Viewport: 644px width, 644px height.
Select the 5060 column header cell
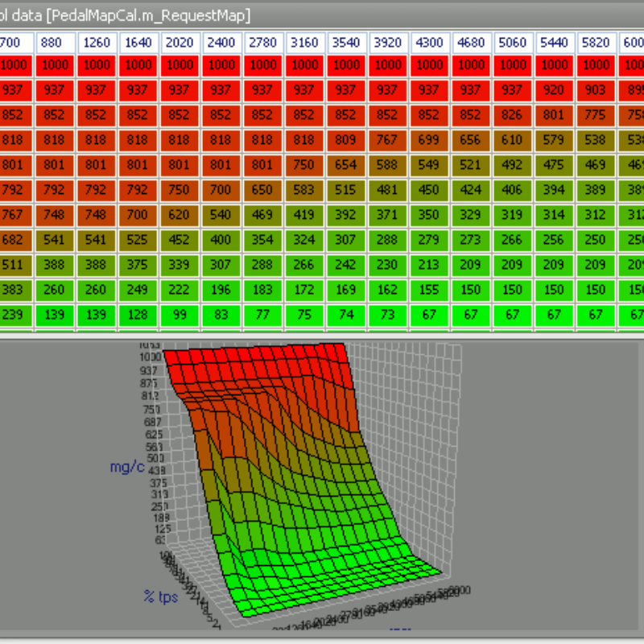click(x=513, y=43)
